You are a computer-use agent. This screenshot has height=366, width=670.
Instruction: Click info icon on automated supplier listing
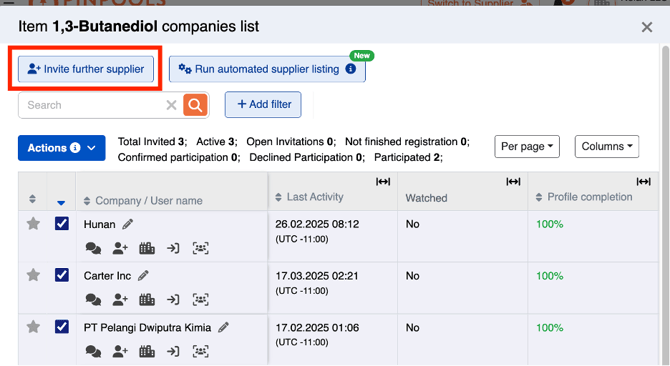[x=351, y=69]
